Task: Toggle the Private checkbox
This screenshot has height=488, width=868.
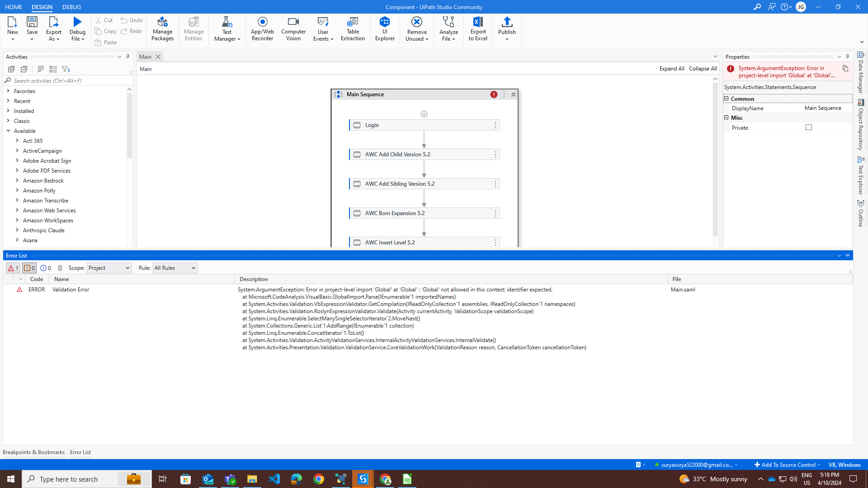Action: coord(809,127)
